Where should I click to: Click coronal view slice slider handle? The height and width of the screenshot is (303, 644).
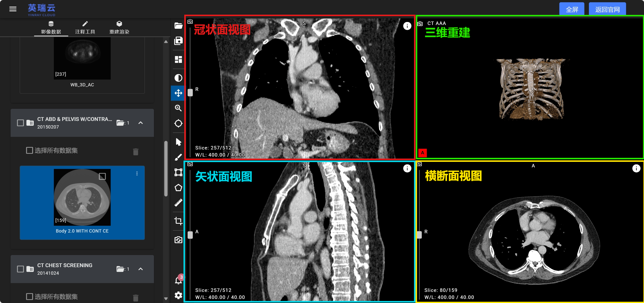(x=190, y=93)
